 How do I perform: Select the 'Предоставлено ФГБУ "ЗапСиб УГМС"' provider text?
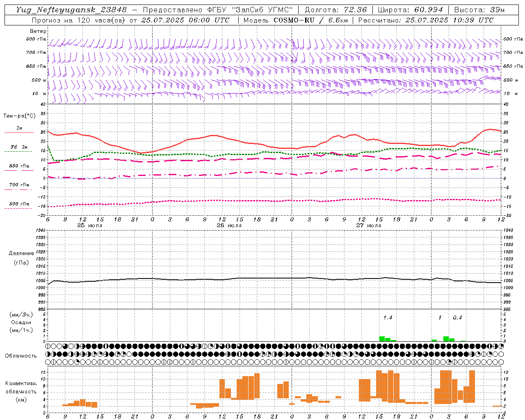(x=218, y=10)
